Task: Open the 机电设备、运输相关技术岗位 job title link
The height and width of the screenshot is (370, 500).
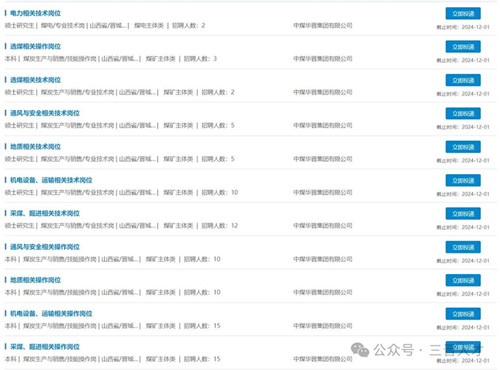Action: [51, 180]
